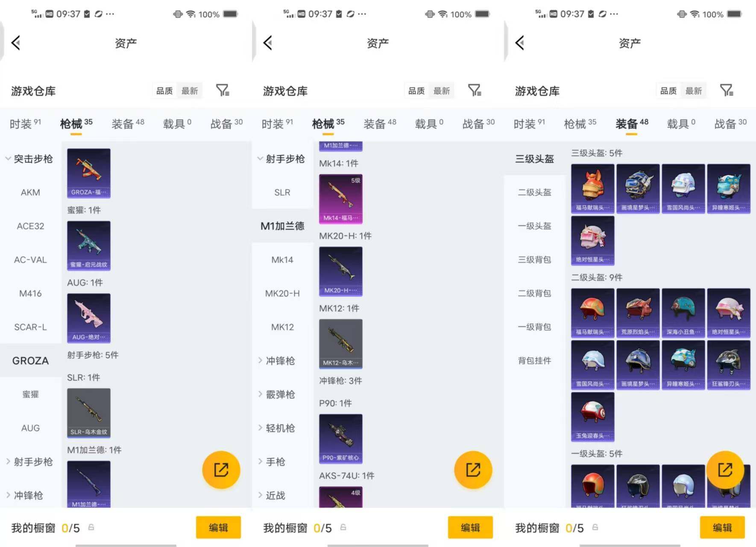
Task: Tap the Wi-Fi icon in the status bar
Action: tap(190, 13)
